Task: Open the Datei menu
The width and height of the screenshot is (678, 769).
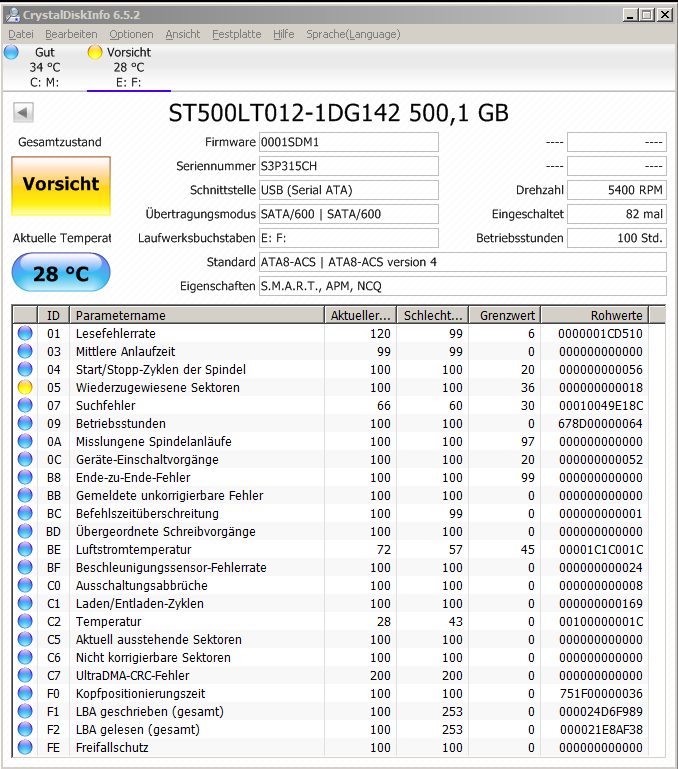Action: point(21,34)
